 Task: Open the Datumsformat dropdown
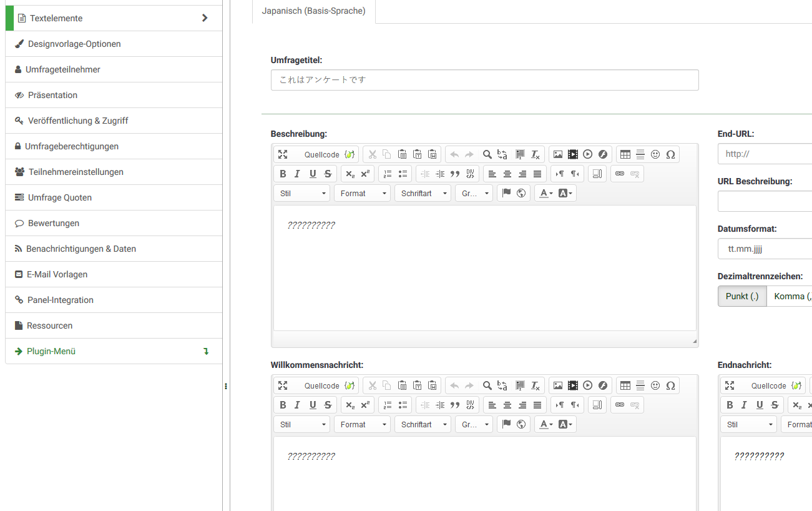click(x=765, y=249)
